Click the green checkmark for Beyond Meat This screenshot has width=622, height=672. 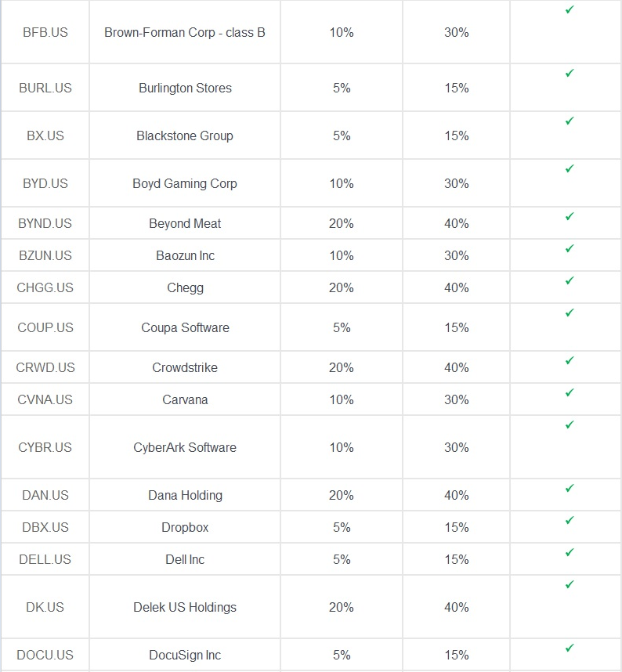click(x=570, y=216)
